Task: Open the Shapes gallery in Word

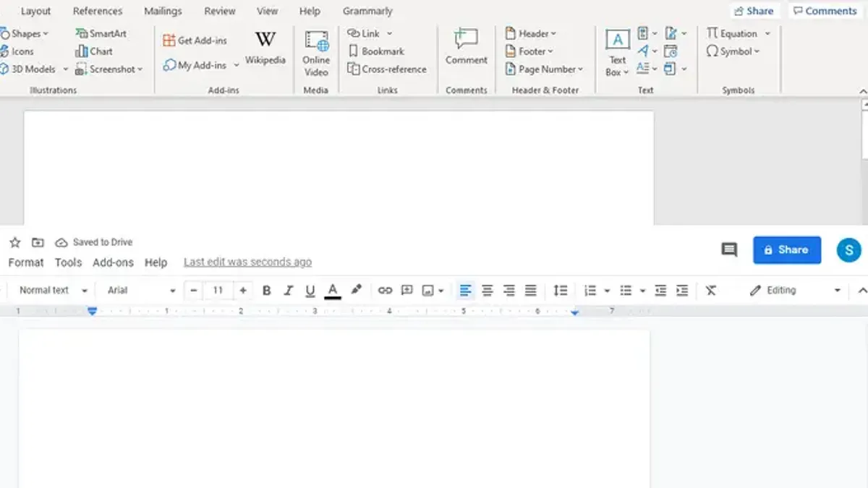Action: coord(25,33)
